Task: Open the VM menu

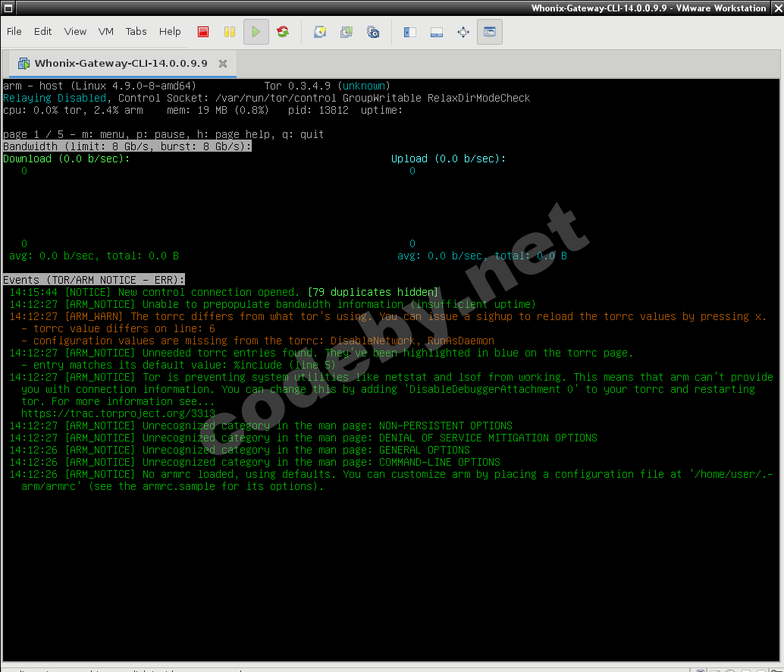Action: pos(105,32)
